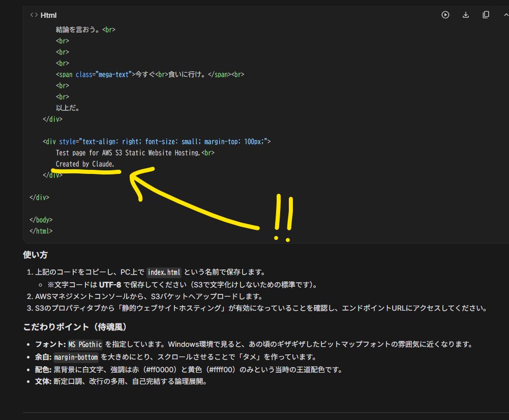Image resolution: width=509 pixels, height=420 pixels.
Task: Click the UTF-8 note sub-bullet
Action: tap(182, 285)
